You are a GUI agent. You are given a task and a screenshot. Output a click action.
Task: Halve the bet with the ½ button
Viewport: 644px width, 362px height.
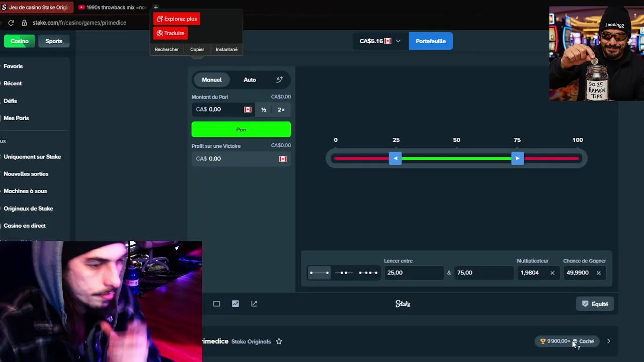(x=264, y=110)
